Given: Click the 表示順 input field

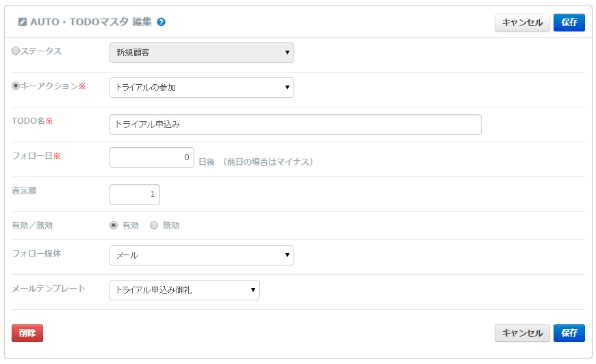Looking at the screenshot, I should click(135, 194).
